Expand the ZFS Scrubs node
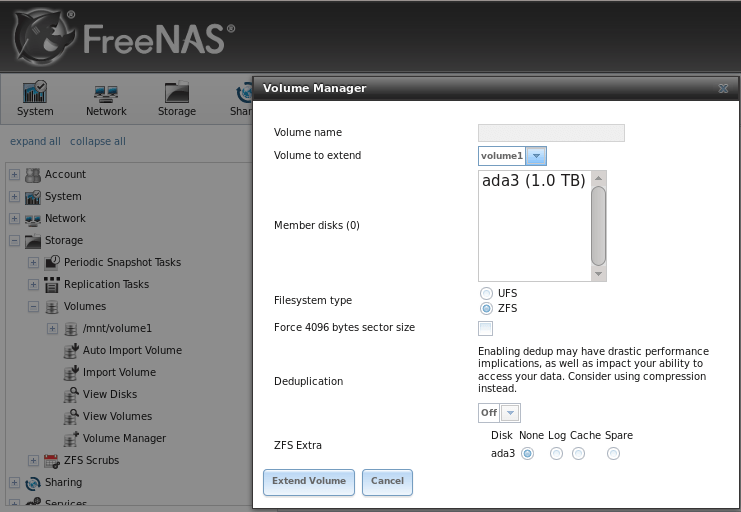741x512 pixels. [33, 460]
